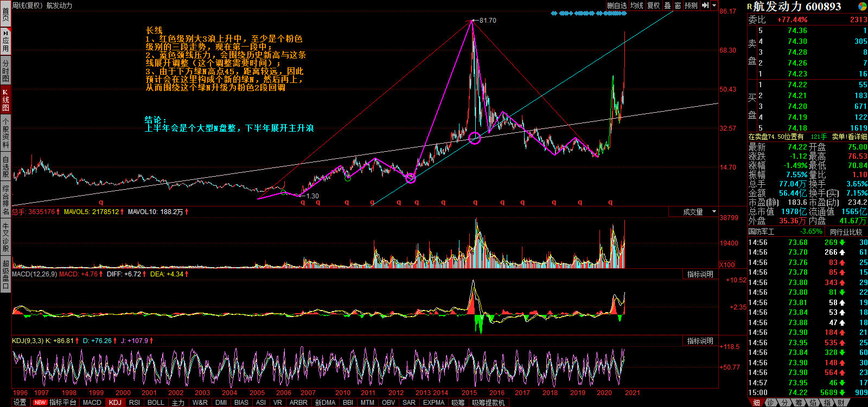Click the colorful pie icon beside 600893
This screenshot has height=407, width=868.
point(862,6)
